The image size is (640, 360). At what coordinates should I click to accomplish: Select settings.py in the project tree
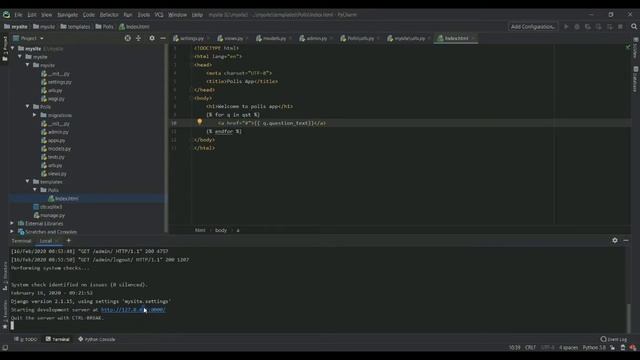[x=59, y=82]
